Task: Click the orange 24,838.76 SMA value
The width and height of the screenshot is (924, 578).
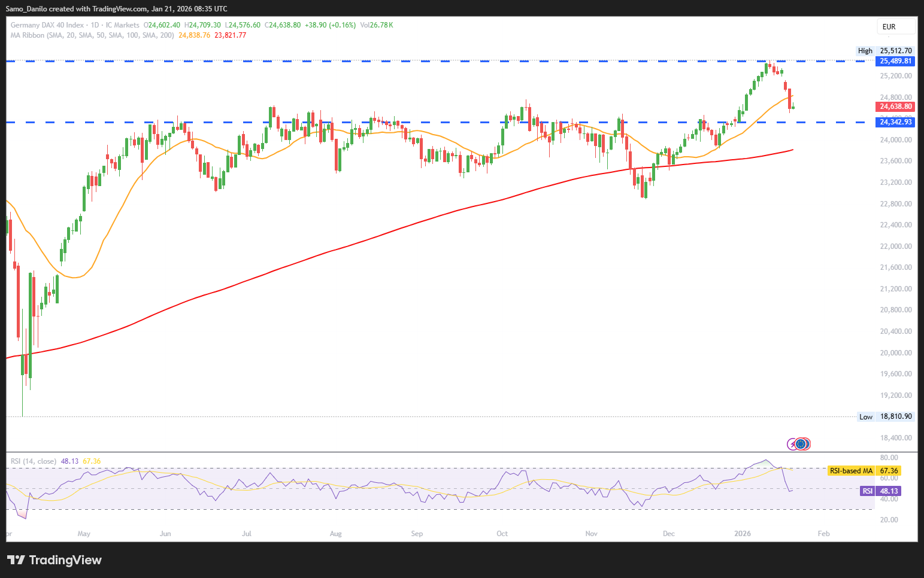Action: (x=195, y=35)
